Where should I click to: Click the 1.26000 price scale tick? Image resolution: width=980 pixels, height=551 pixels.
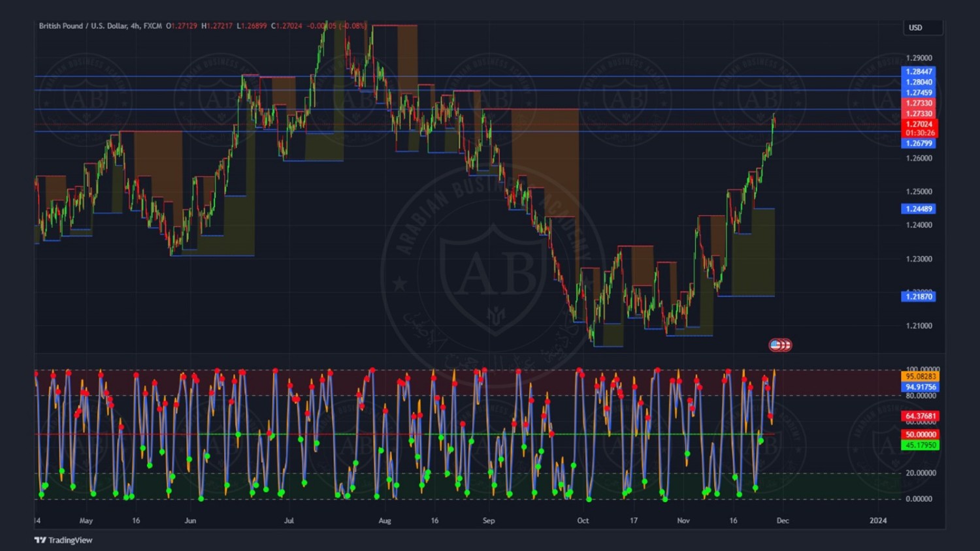tap(919, 158)
